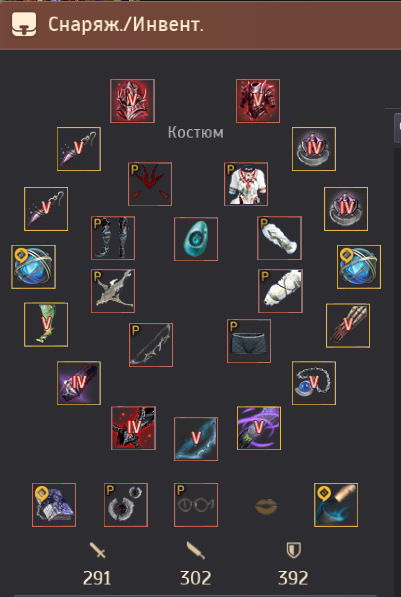Select the red helmet equipment slot
The image size is (401, 597).
tap(133, 101)
